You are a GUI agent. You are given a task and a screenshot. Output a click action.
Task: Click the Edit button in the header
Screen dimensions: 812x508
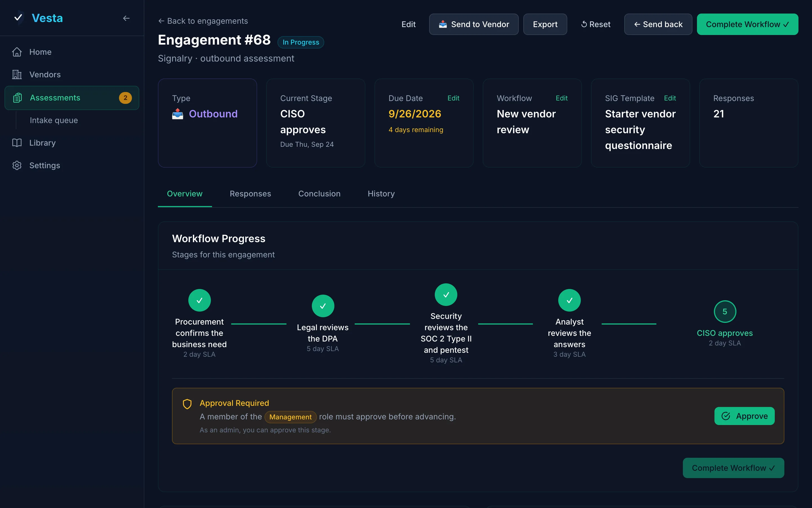408,24
